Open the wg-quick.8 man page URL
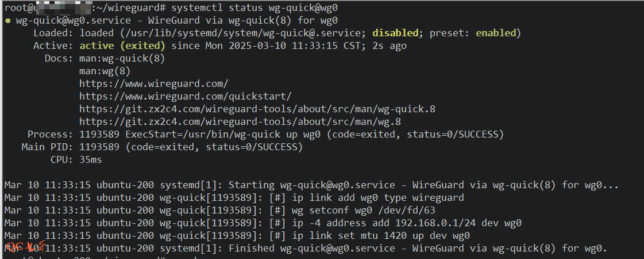This screenshot has height=259, width=644. 261,109
